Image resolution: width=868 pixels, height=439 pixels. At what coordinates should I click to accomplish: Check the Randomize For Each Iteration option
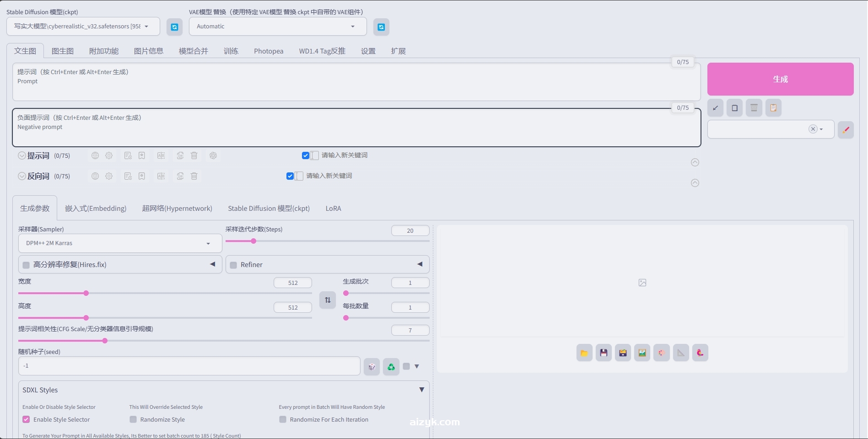282,419
